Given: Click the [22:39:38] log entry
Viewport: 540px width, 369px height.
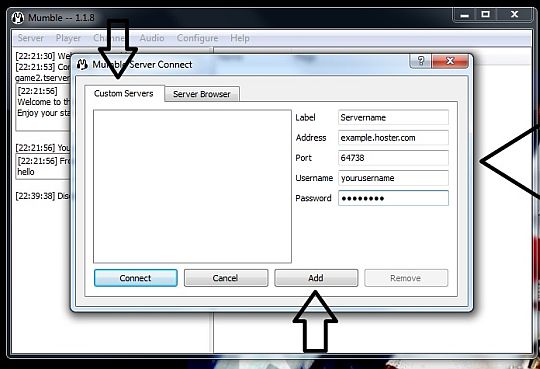Looking at the screenshot, I should click(43, 196).
